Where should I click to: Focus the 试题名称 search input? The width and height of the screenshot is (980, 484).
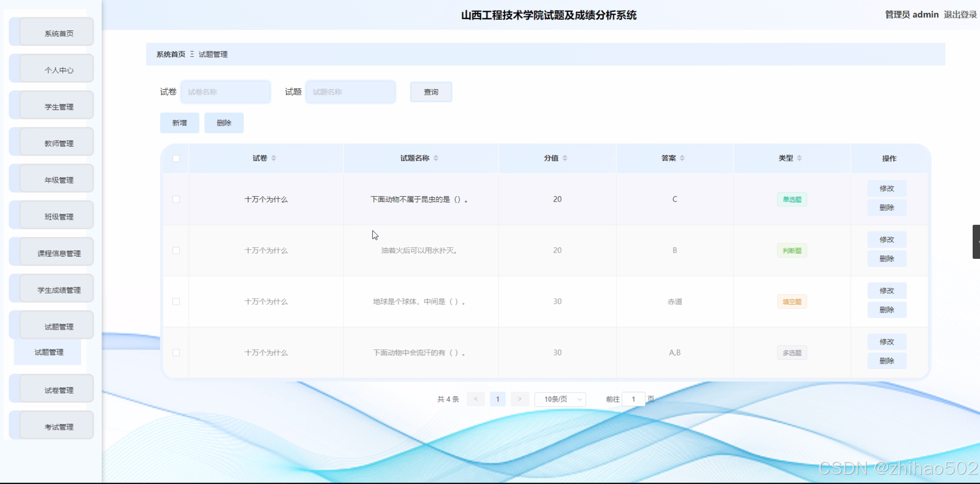[351, 92]
